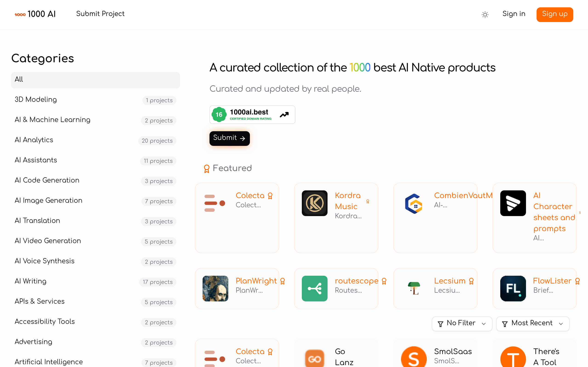Select the All category

[96, 80]
